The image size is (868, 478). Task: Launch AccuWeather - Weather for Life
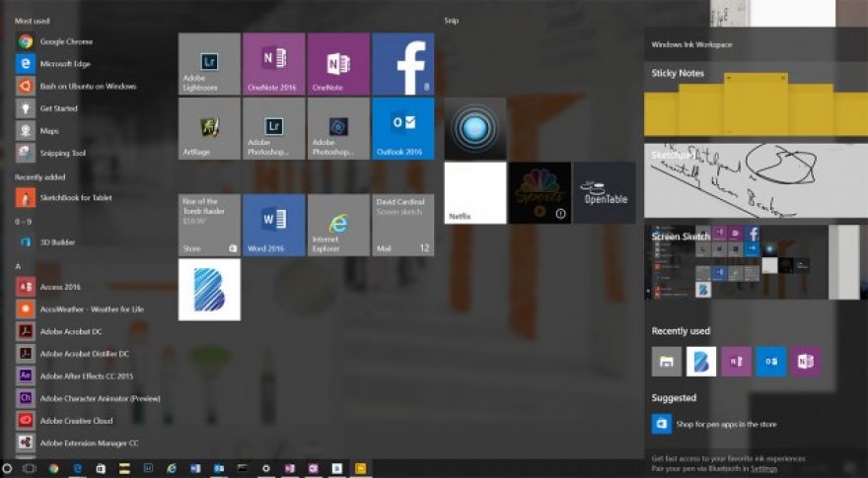pyautogui.click(x=80, y=308)
